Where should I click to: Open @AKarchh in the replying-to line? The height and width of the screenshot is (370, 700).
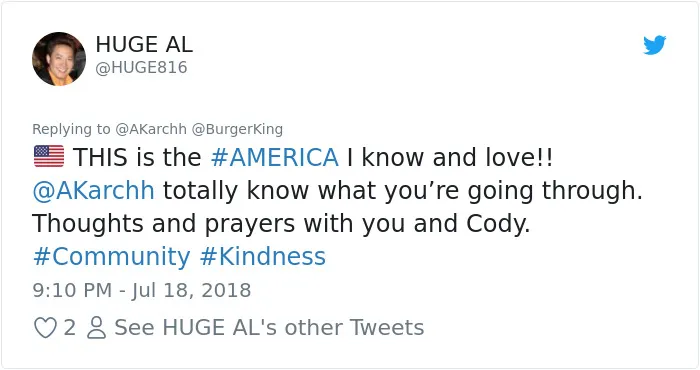point(151,129)
